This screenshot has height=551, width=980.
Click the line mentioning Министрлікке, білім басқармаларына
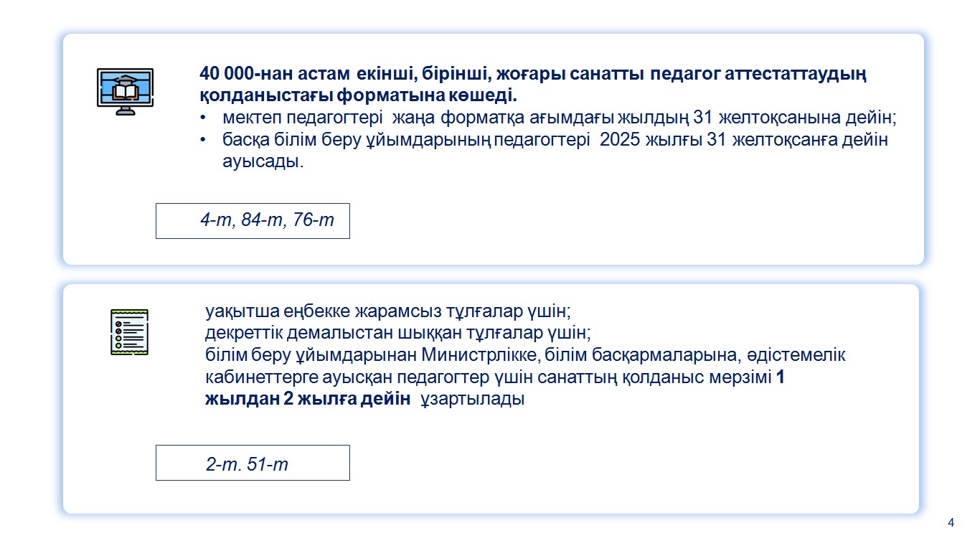pos(525,355)
